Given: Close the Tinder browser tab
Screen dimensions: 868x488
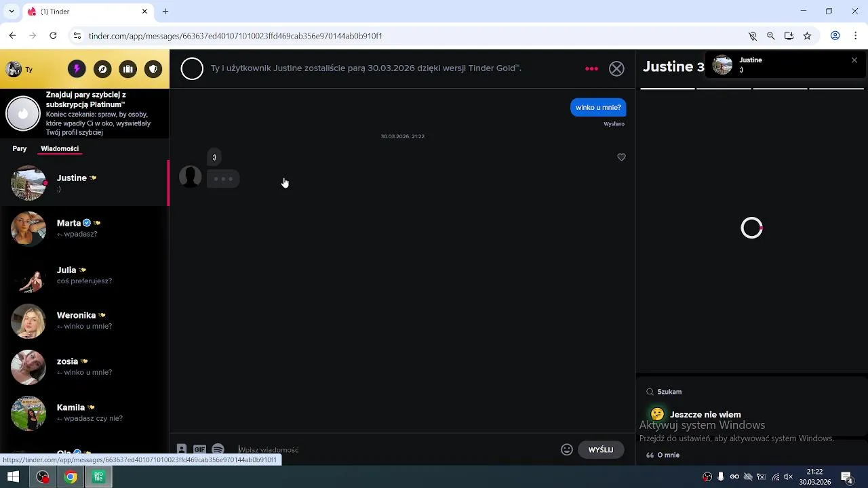Looking at the screenshot, I should (x=144, y=12).
